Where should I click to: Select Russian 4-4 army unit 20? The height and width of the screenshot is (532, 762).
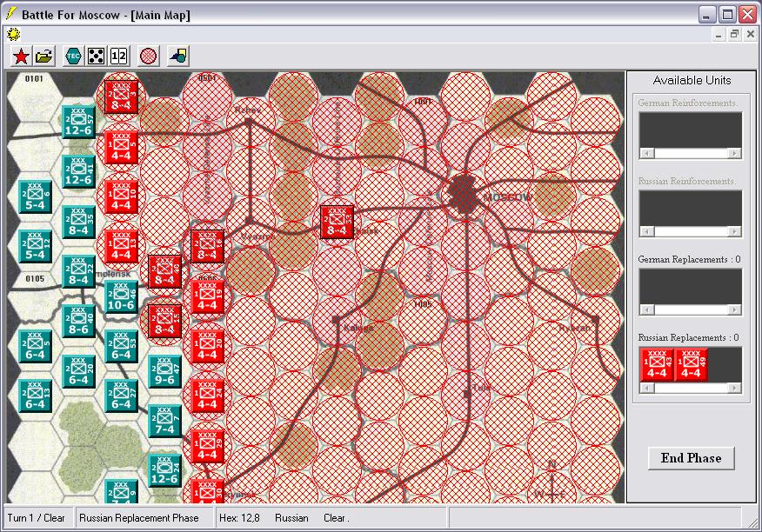click(x=208, y=346)
